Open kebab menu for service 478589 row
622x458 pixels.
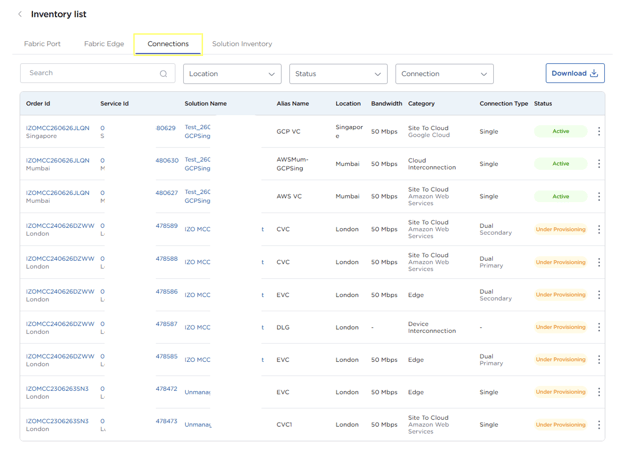click(599, 229)
